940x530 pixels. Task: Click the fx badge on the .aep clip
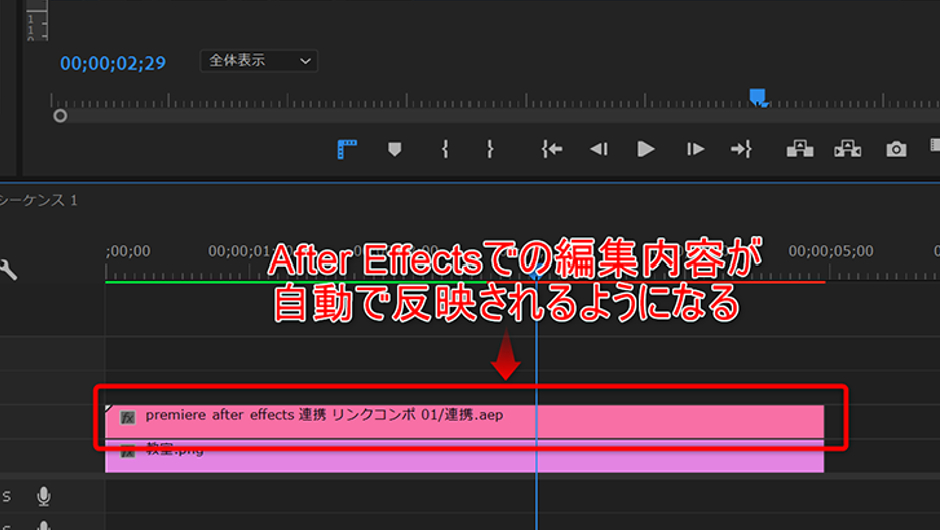(x=128, y=417)
